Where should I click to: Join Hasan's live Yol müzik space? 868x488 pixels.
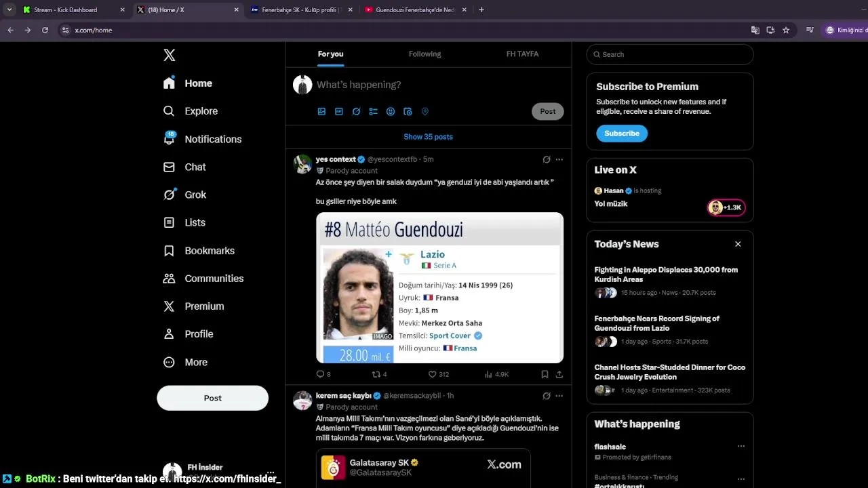click(x=670, y=198)
